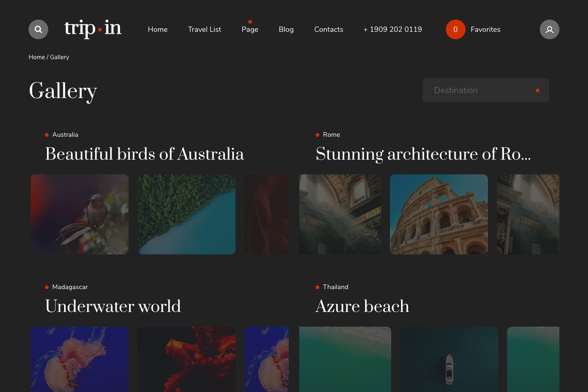Open the Beautiful birds of Australia gallery

[x=145, y=154]
